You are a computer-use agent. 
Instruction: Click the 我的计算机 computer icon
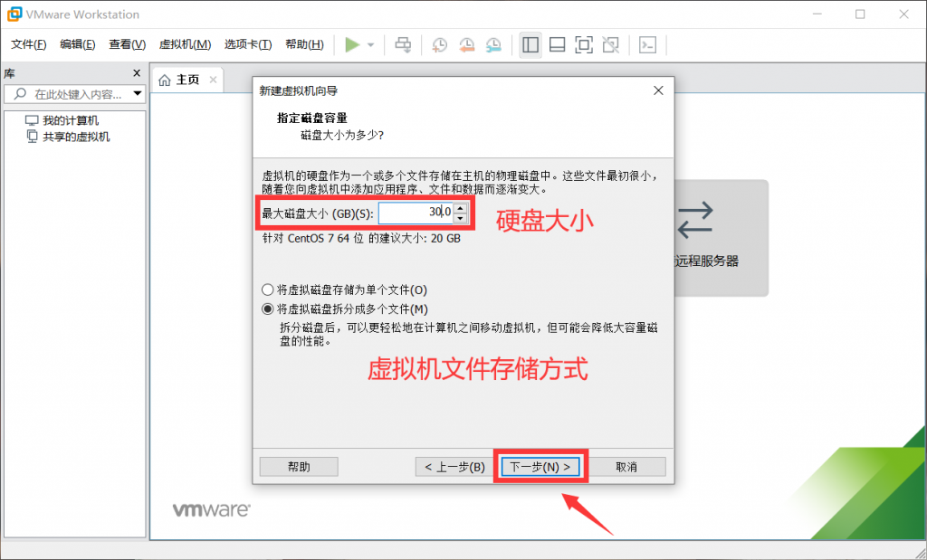tap(32, 120)
